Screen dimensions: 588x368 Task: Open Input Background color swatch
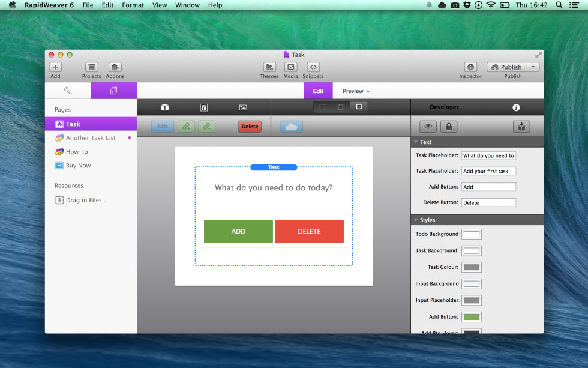(472, 283)
